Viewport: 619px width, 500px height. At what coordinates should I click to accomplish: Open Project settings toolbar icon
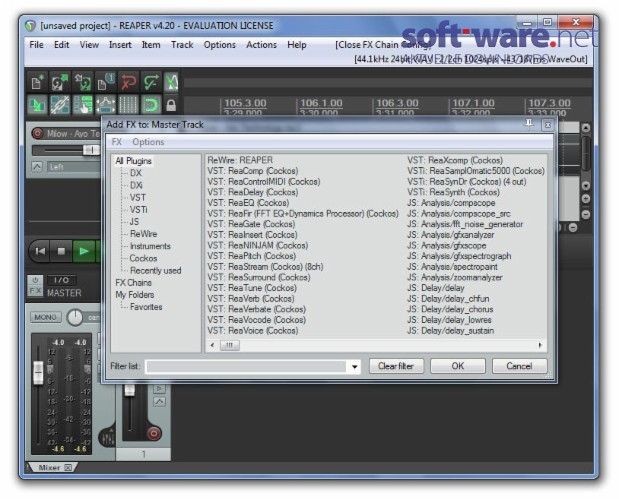pos(106,82)
